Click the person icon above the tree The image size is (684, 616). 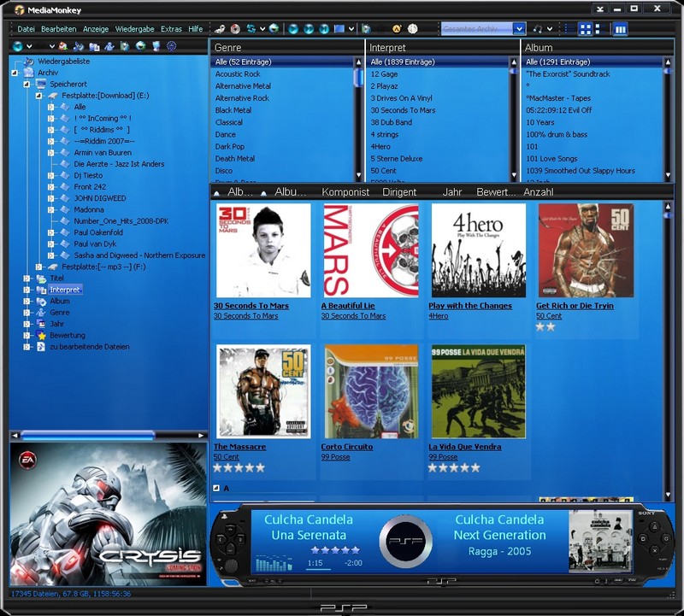[109, 46]
